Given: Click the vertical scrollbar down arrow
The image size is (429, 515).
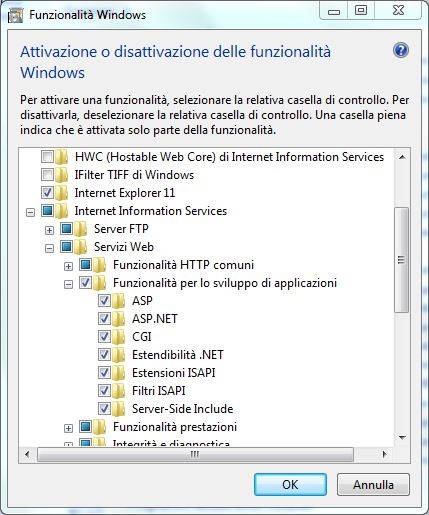Looking at the screenshot, I should pos(402,437).
